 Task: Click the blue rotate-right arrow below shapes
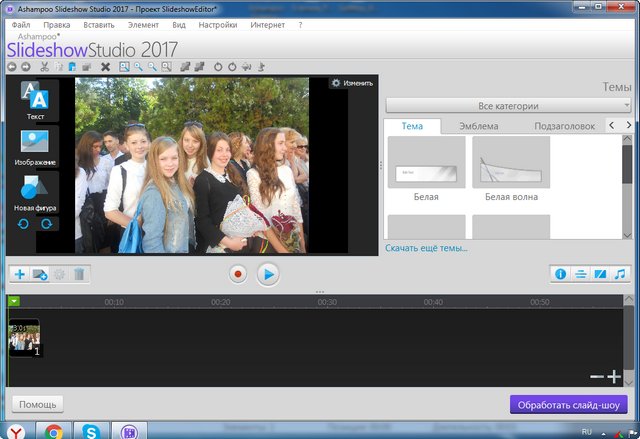point(47,224)
